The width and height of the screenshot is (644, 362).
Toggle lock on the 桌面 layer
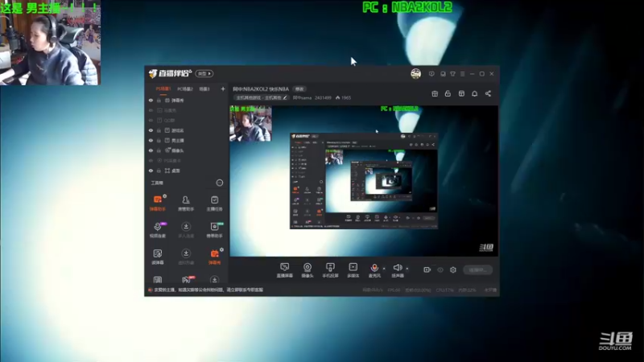point(159,171)
